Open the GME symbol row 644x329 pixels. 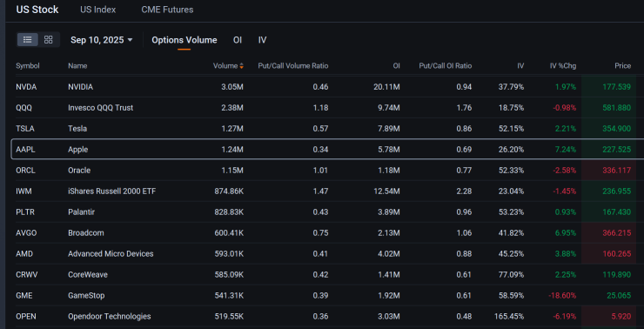pyautogui.click(x=23, y=296)
